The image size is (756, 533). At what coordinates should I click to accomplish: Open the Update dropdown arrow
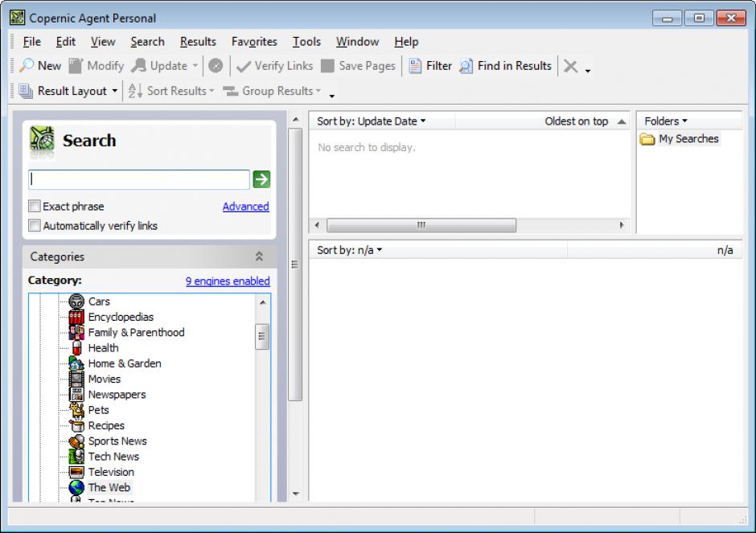[x=195, y=66]
